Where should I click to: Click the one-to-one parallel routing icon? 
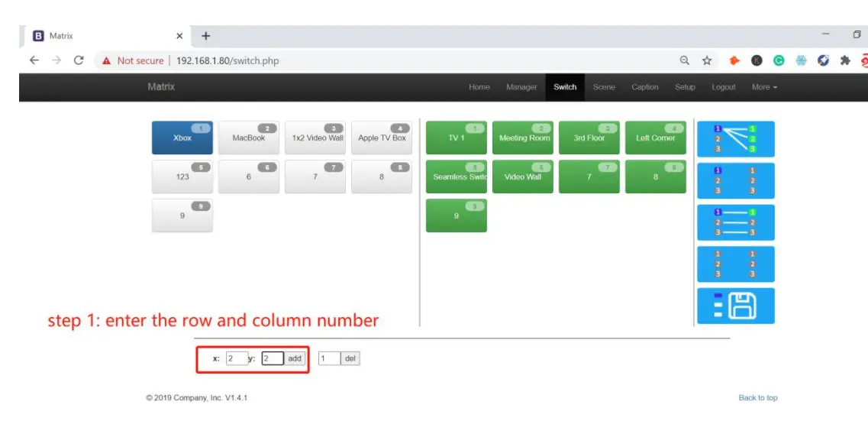point(736,222)
